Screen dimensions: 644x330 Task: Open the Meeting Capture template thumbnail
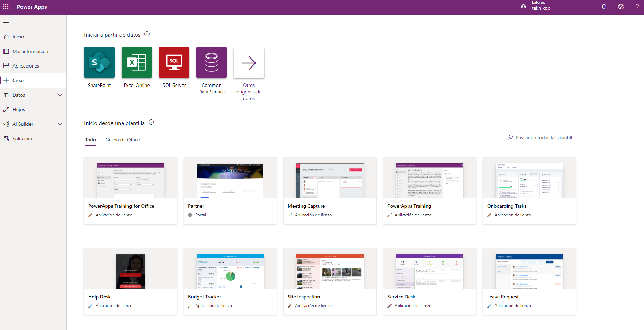[330, 181]
